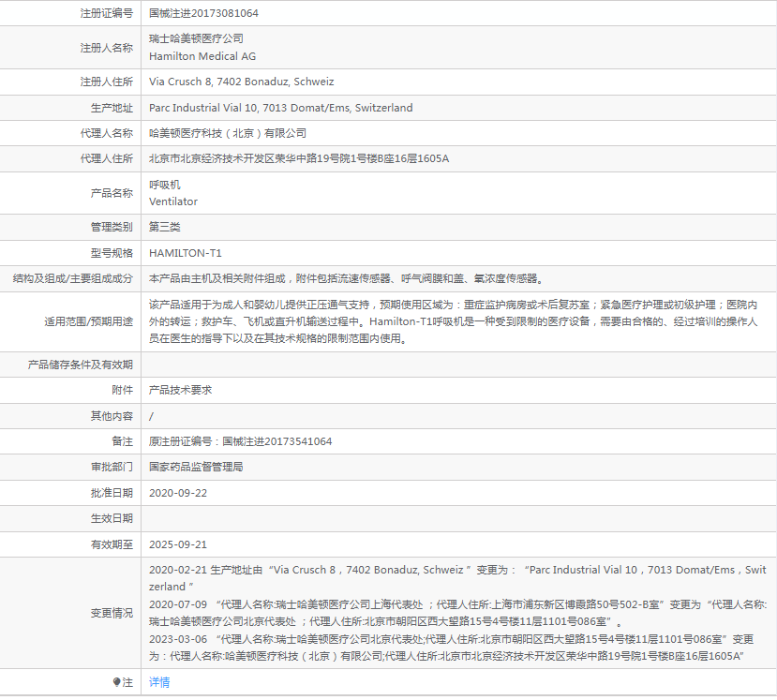Click the 代理人名称 label
The width and height of the screenshot is (777, 700).
(x=107, y=133)
